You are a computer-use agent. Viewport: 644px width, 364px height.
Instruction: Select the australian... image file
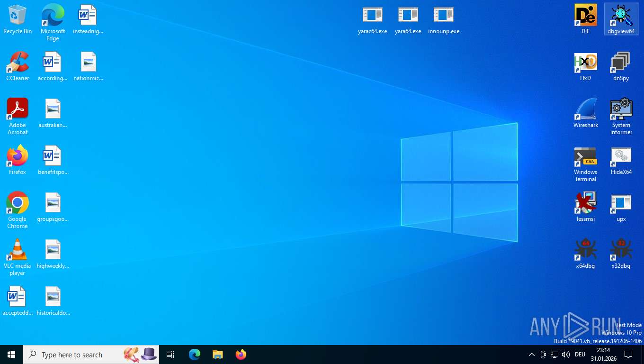(53, 113)
